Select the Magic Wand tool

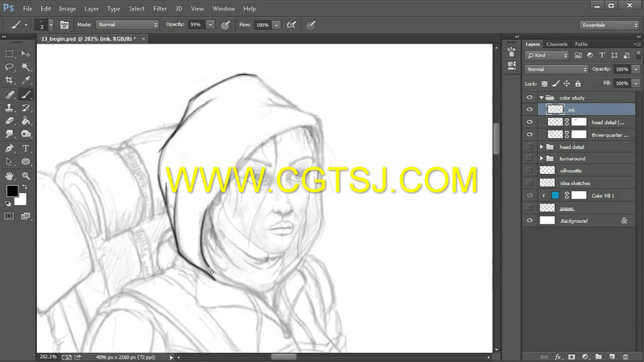click(x=26, y=67)
